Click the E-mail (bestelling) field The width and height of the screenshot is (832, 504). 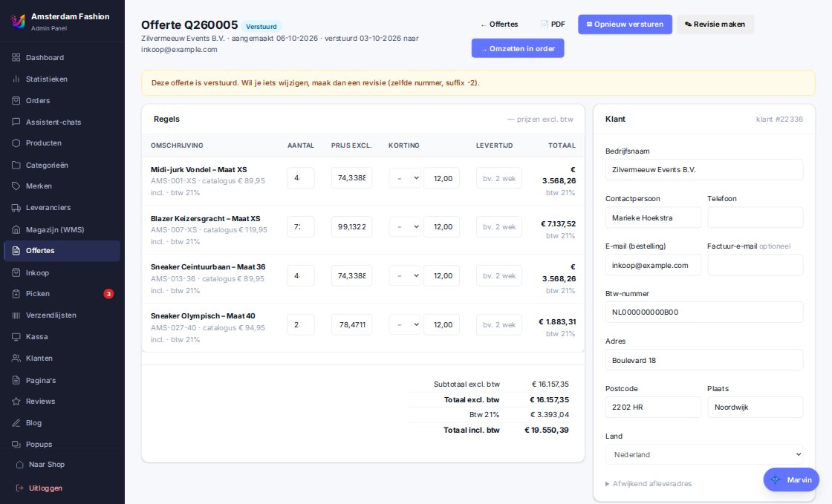pos(653,265)
